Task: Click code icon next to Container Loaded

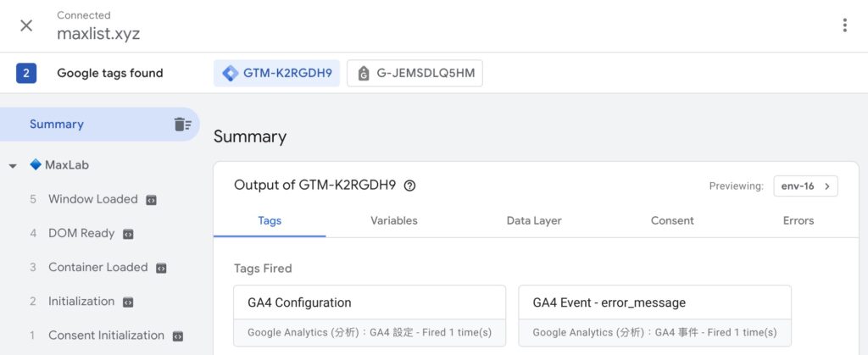Action: [161, 269]
